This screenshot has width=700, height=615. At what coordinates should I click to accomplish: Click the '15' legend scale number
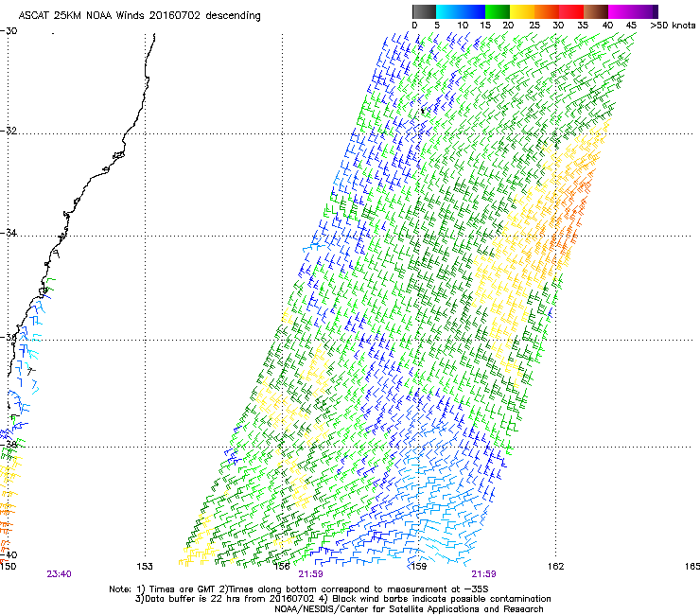click(485, 26)
